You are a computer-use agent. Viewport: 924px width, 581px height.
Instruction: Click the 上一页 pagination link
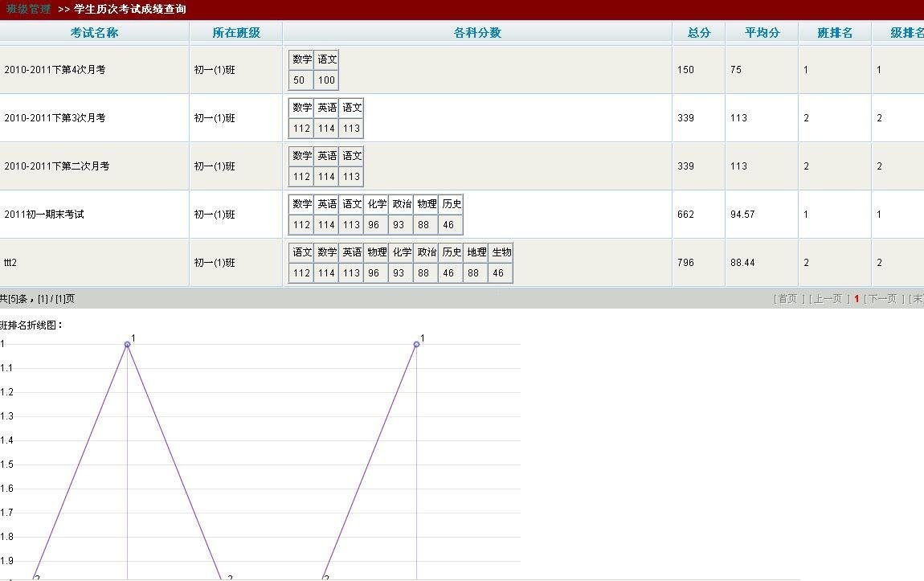826,299
